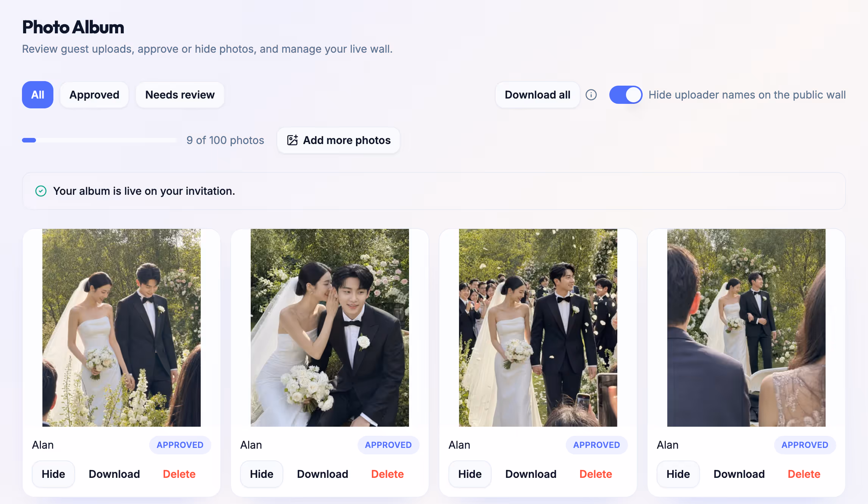Open the third wedding photo thumbnail
Screen dimensions: 868x504
pyautogui.click(x=538, y=328)
